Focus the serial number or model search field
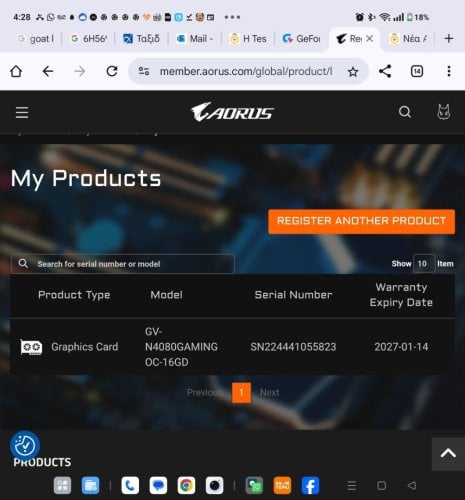This screenshot has width=465, height=500. tap(123, 264)
